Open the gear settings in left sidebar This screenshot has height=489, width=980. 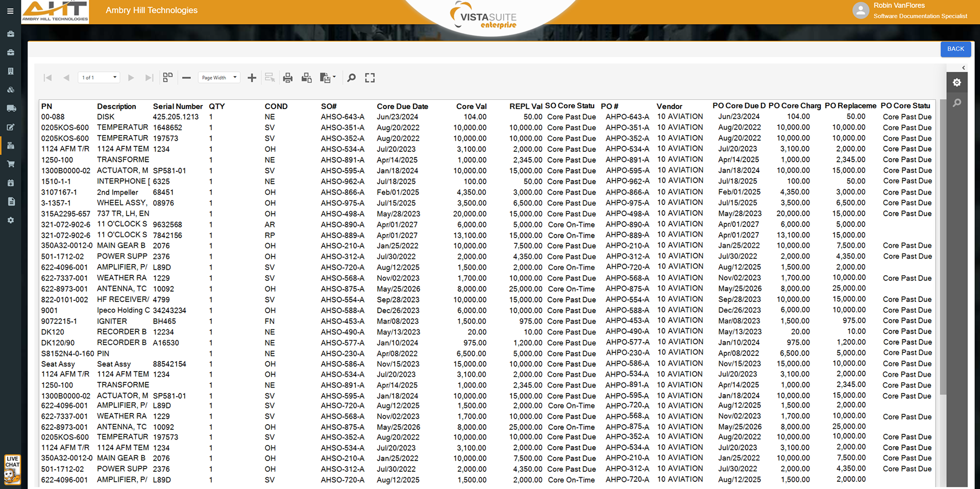(11, 220)
